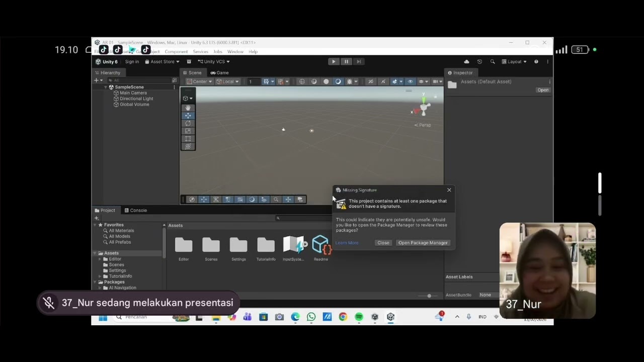Click the help question mark icon

pos(536,61)
